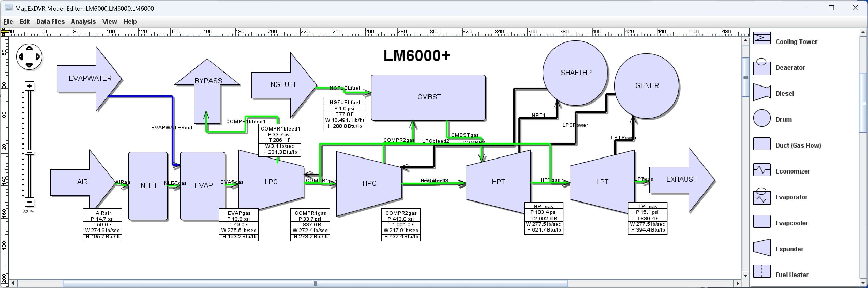
Task: Select the Drum circle icon in palette
Action: 762,118
